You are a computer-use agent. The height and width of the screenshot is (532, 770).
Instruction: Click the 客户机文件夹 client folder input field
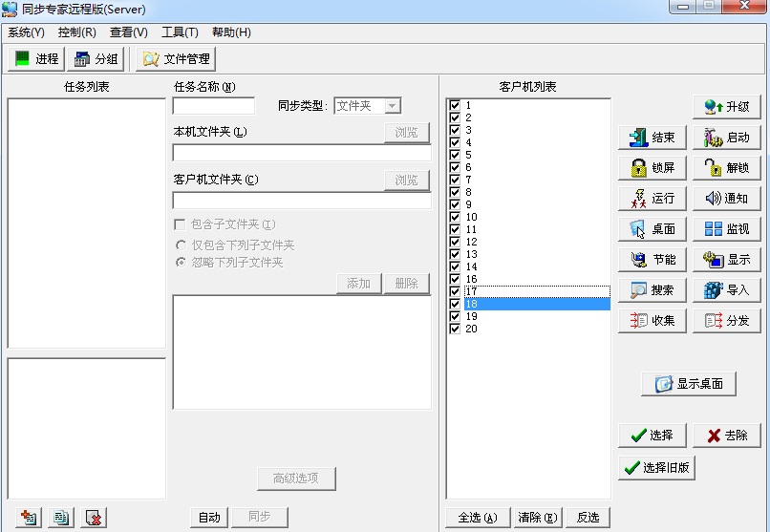[x=302, y=201]
